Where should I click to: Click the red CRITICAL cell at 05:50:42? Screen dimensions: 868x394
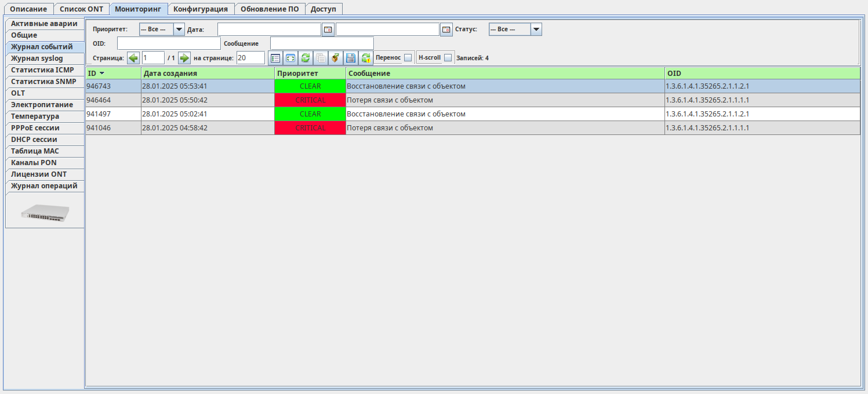tap(310, 100)
